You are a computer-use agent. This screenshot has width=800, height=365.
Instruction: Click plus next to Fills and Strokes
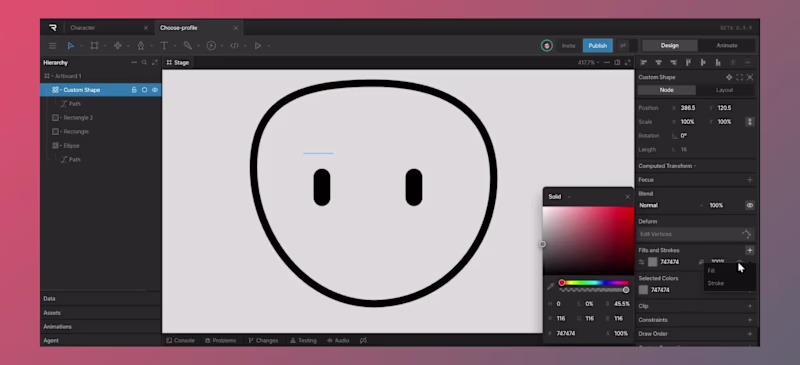pyautogui.click(x=749, y=250)
